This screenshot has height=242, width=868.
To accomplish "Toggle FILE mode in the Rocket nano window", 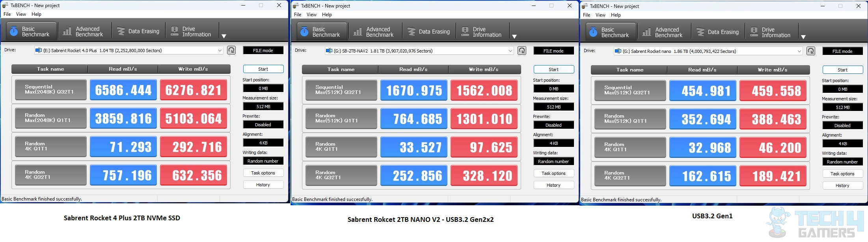I will [843, 51].
